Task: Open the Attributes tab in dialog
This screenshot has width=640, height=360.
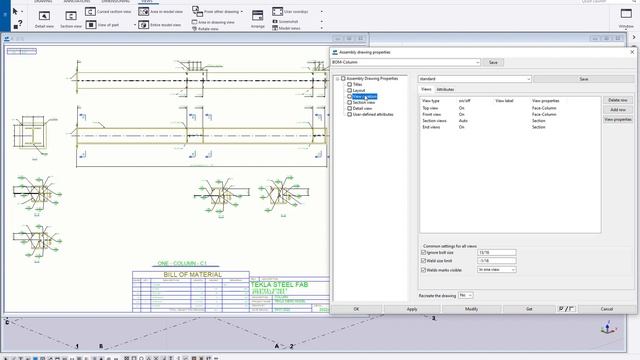Action: (445, 89)
